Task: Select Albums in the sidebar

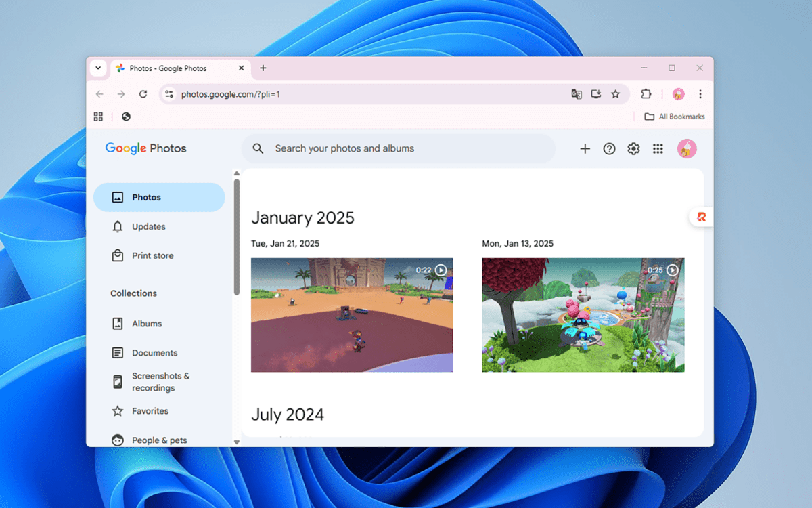Action: (x=146, y=324)
